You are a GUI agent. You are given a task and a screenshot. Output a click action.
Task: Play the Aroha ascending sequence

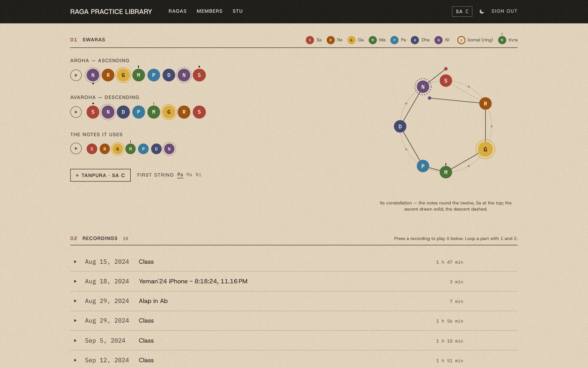(76, 75)
